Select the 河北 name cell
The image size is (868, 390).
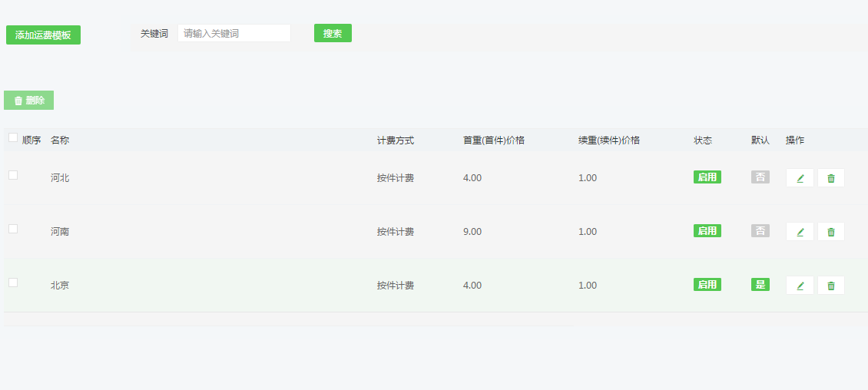click(60, 178)
